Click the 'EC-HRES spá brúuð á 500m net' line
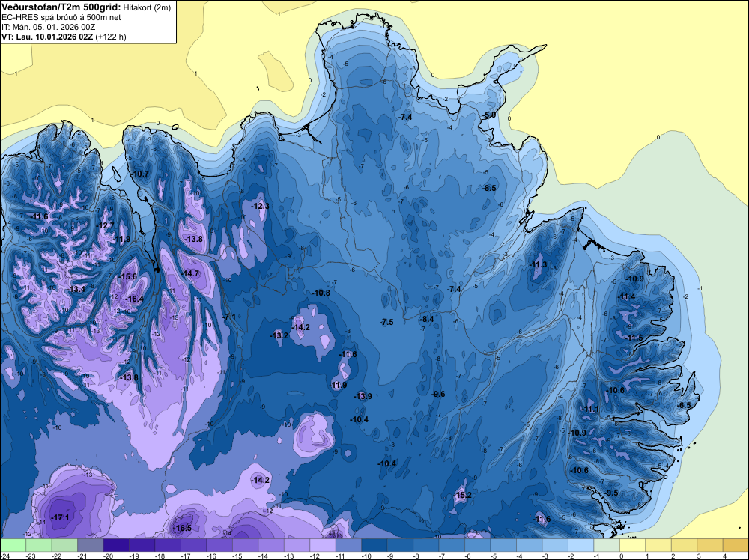 tap(61, 18)
